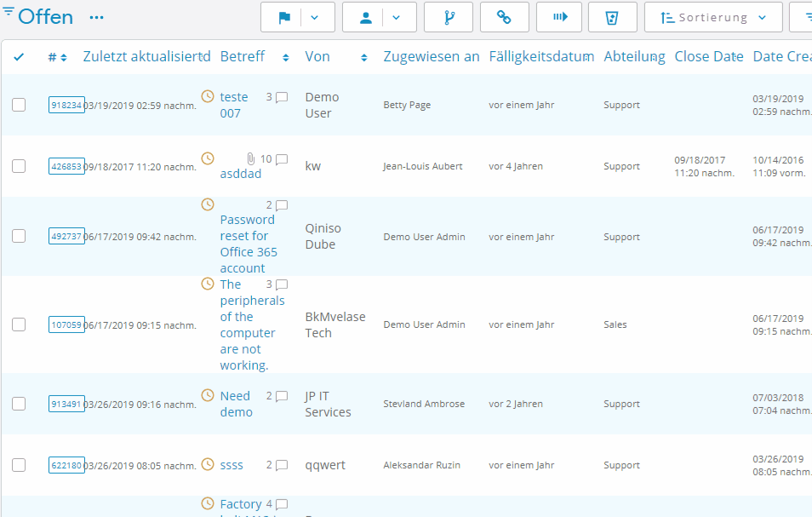Click the flag status icon in toolbar

pos(284,17)
